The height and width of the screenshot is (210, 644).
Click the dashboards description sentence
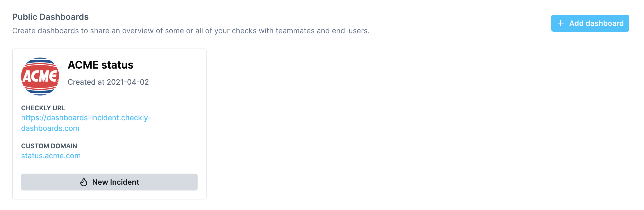[x=191, y=31]
